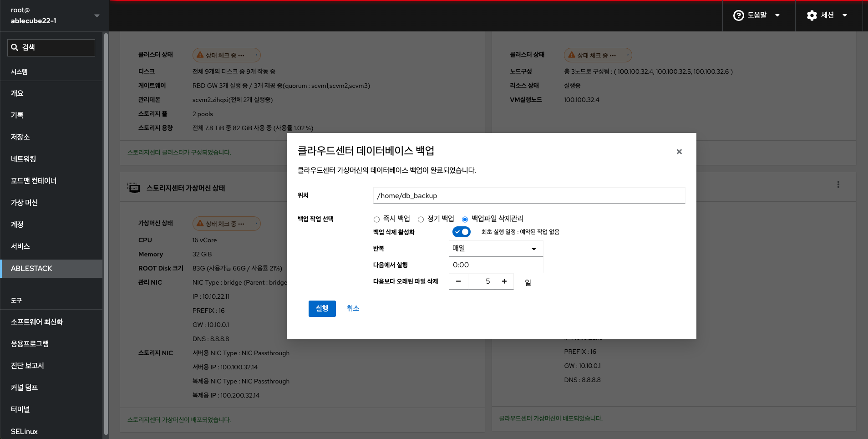
Task: Open the kebab menu on right card
Action: [838, 184]
